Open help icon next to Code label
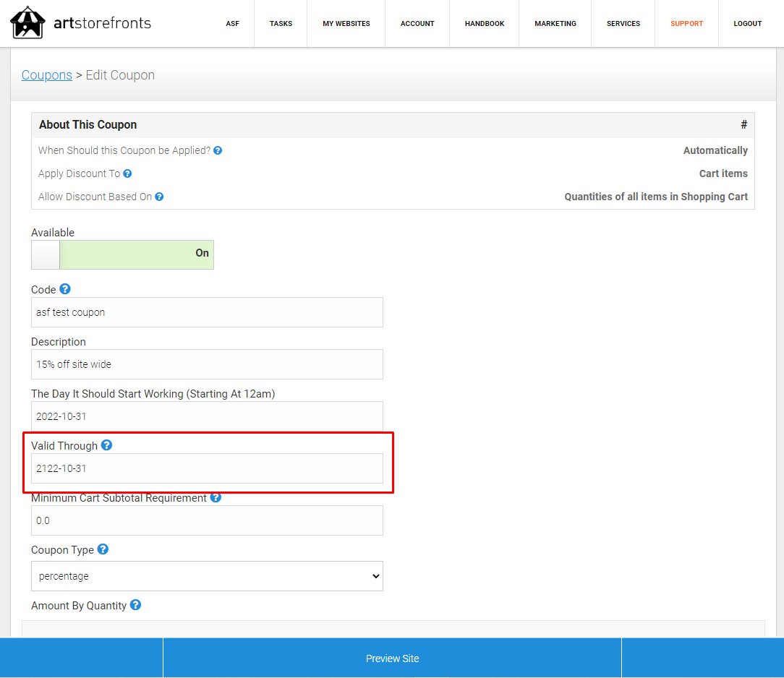Image resolution: width=784 pixels, height=678 pixels. [65, 289]
